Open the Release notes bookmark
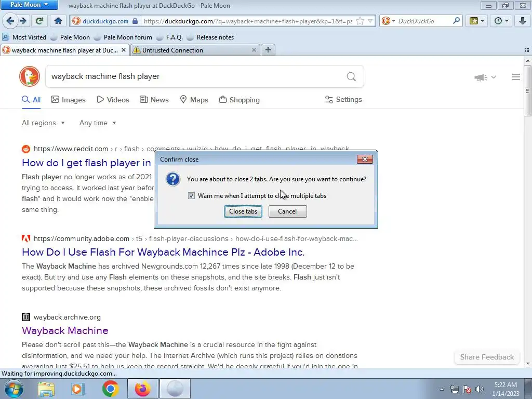The image size is (532, 399). (211, 37)
